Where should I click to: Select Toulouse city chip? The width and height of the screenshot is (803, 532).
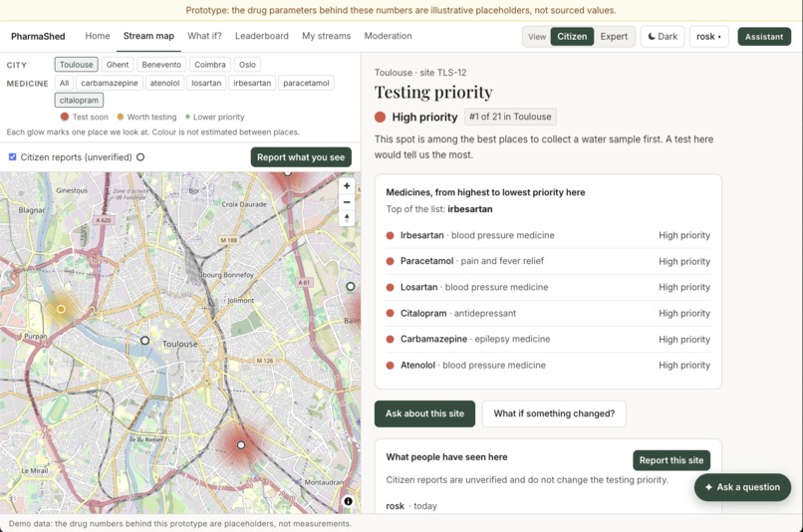[77, 65]
